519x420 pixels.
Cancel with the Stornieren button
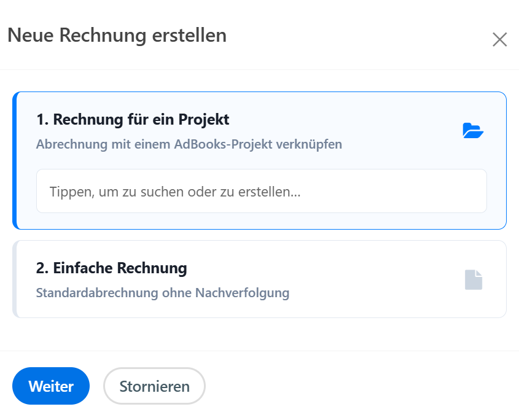[x=154, y=386]
